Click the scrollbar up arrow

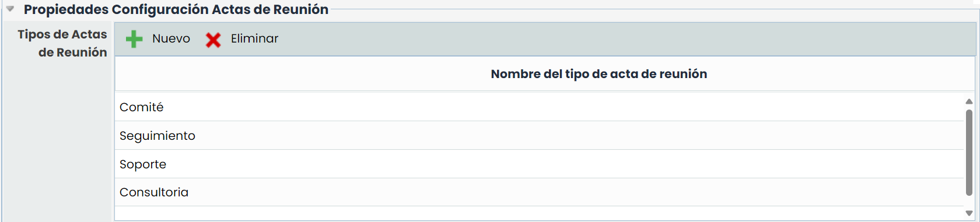coord(969,101)
